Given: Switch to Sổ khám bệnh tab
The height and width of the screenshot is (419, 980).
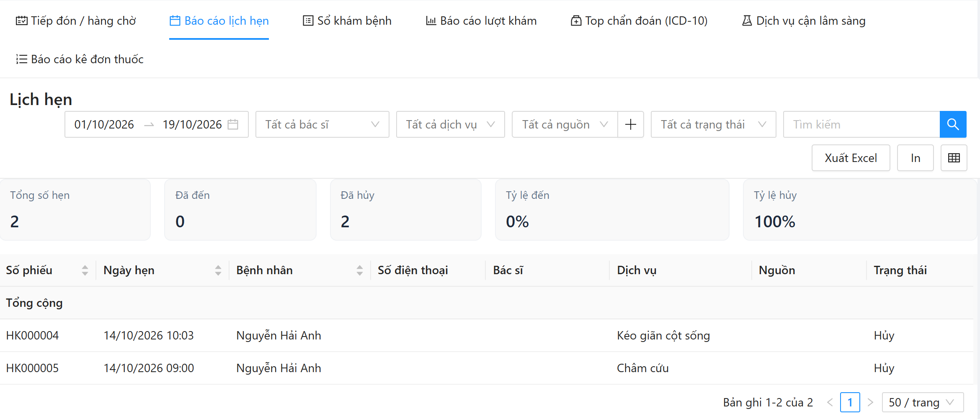Looking at the screenshot, I should tap(347, 21).
